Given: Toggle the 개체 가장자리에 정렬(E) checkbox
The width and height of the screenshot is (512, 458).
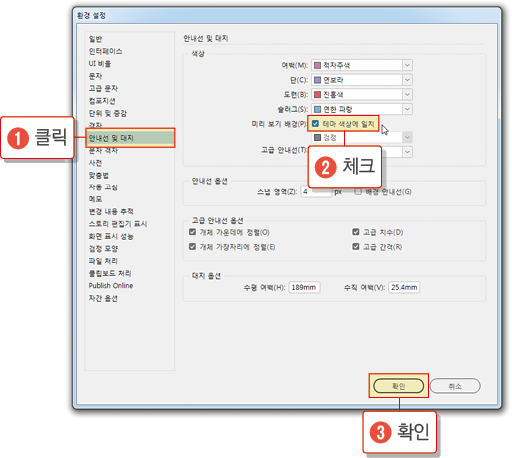Looking at the screenshot, I should pos(192,246).
